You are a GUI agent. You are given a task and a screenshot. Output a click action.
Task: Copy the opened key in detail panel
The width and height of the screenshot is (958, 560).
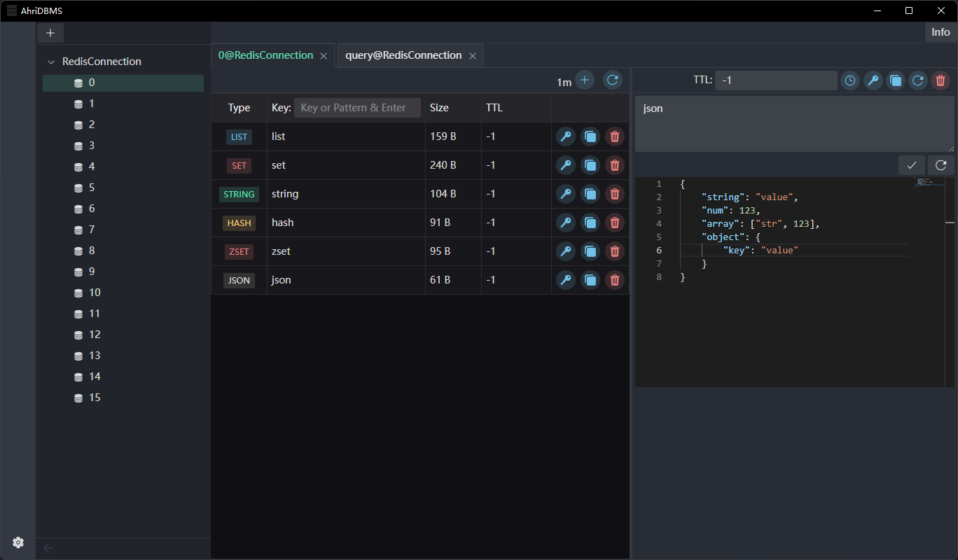pyautogui.click(x=896, y=80)
